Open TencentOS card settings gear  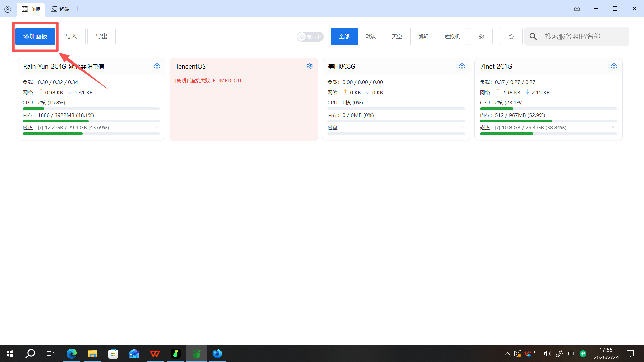(x=309, y=66)
